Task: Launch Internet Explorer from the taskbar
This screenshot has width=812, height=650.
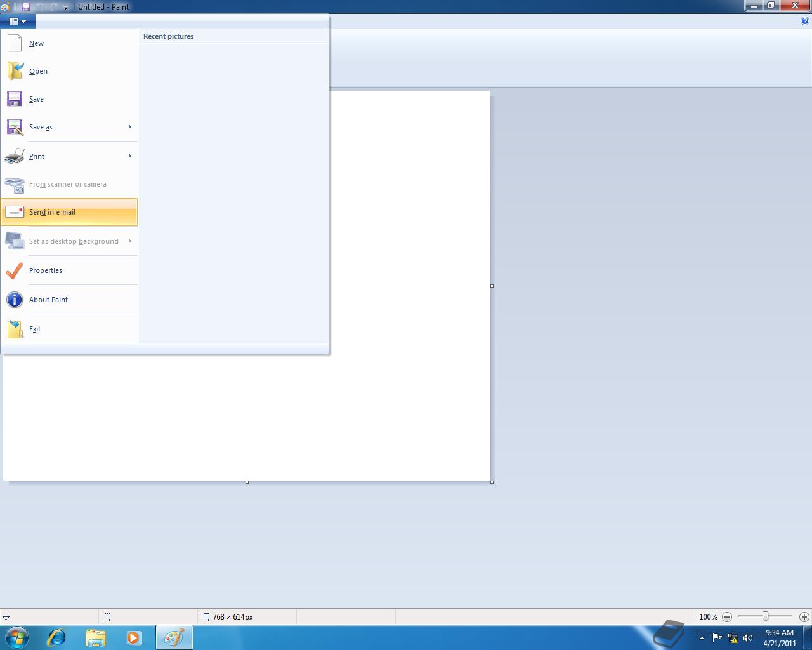Action: 57,637
